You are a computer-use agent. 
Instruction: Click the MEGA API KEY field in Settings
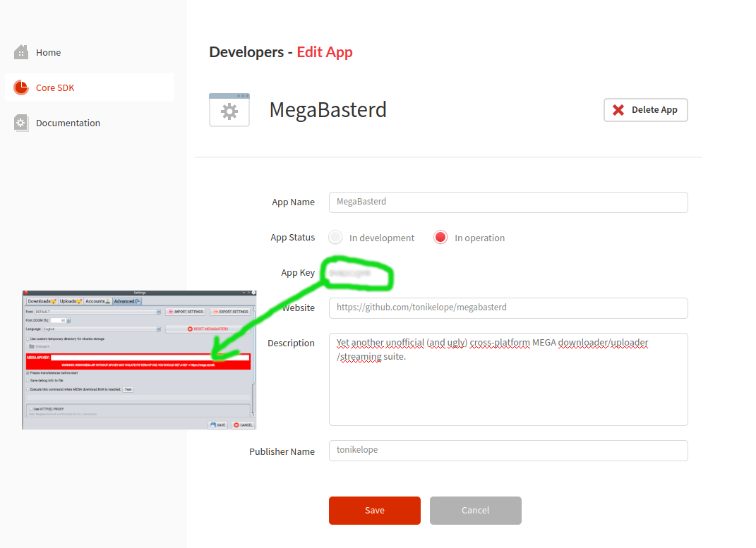click(x=150, y=358)
